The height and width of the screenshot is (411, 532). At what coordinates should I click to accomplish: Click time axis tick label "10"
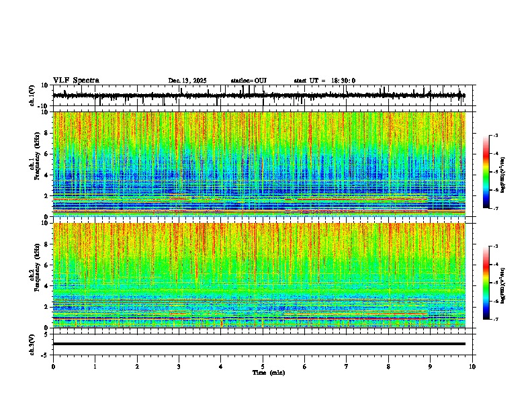pyautogui.click(x=472, y=367)
